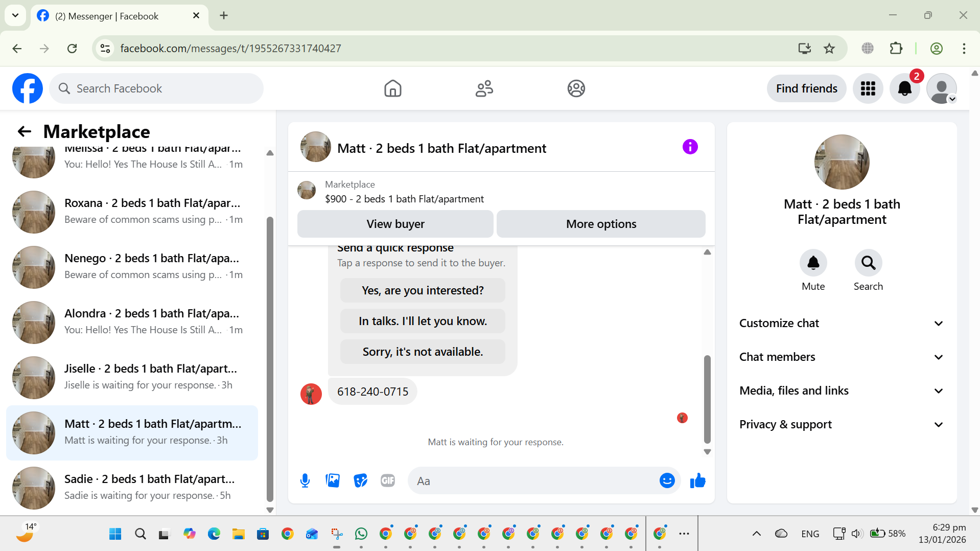The width and height of the screenshot is (980, 551).
Task: Choose a sticker icon
Action: [360, 480]
